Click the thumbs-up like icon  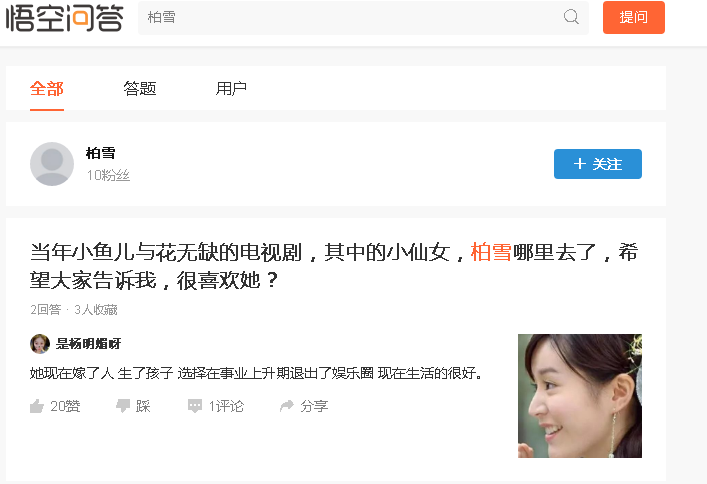37,406
